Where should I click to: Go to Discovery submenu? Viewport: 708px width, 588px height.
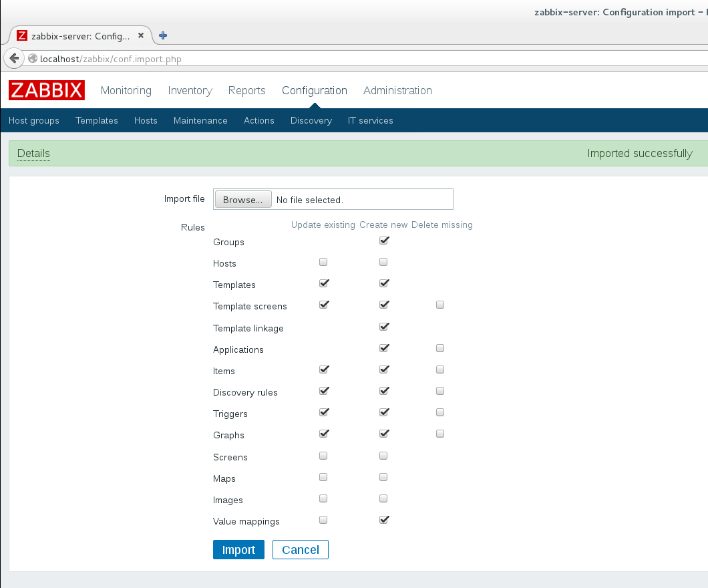coord(311,120)
